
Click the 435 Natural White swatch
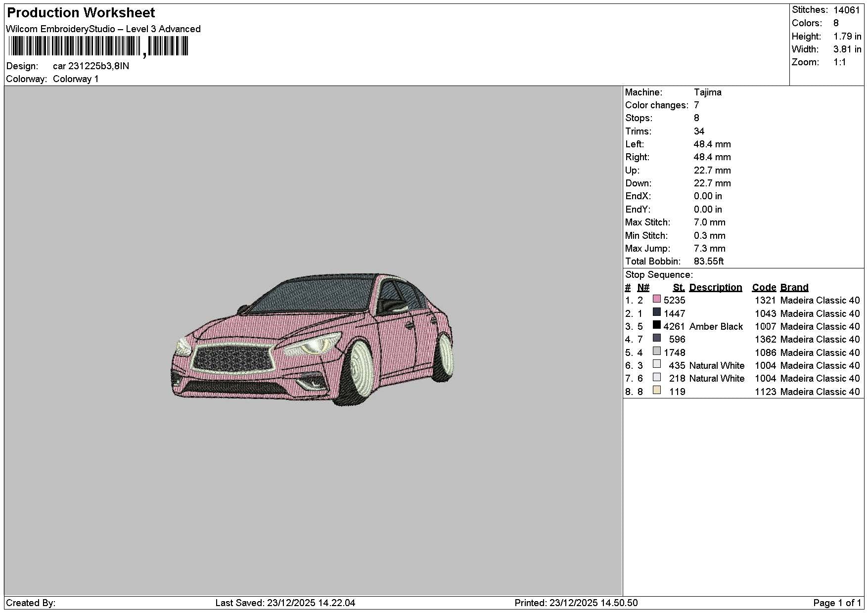coord(656,364)
